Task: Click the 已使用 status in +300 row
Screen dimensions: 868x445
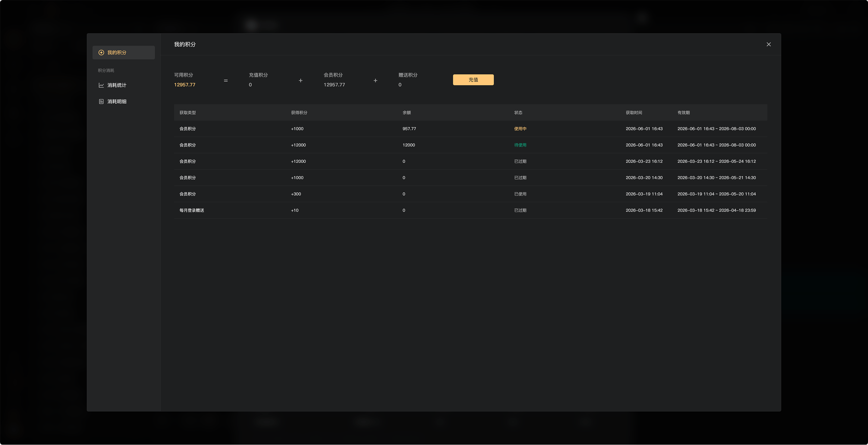Action: point(520,194)
